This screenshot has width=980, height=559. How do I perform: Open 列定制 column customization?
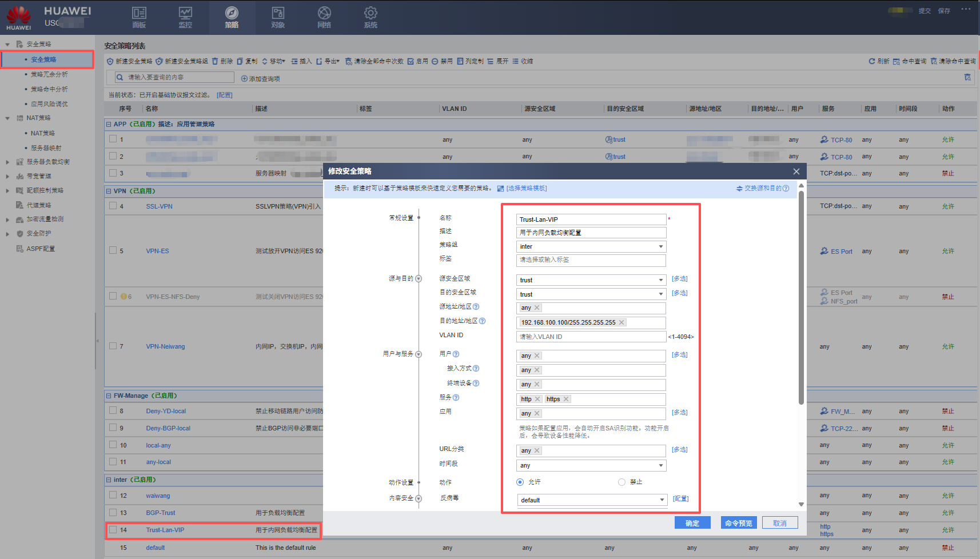click(470, 61)
